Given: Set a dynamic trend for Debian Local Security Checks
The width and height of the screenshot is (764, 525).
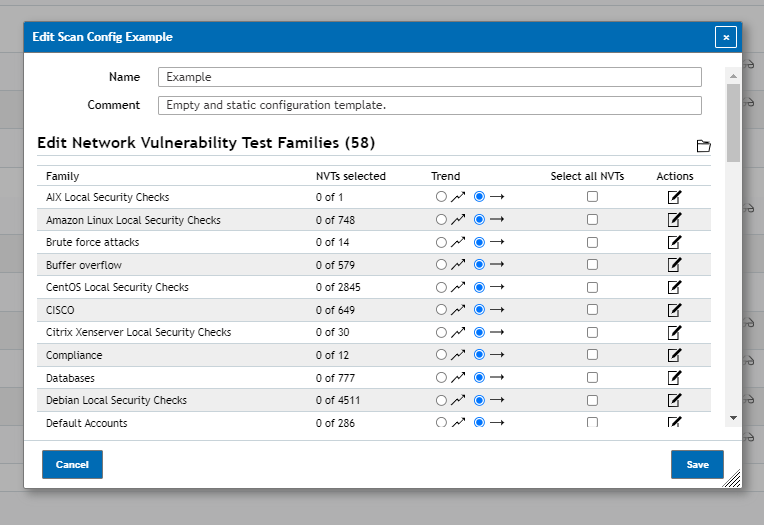Looking at the screenshot, I should click(x=441, y=400).
